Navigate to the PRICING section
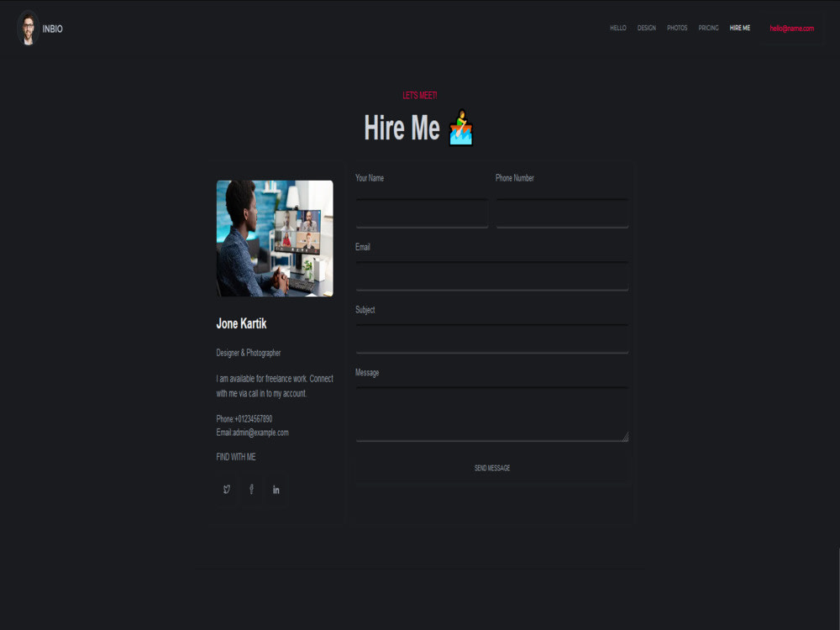 (708, 28)
